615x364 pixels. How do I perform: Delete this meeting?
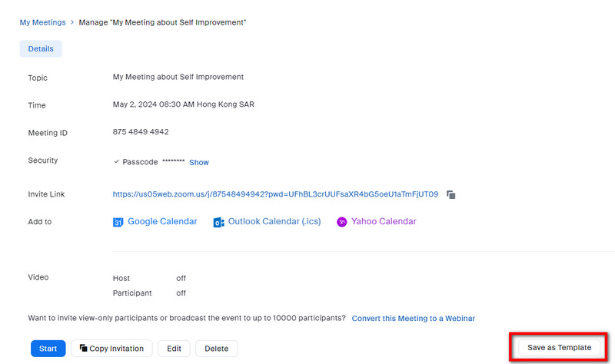pyautogui.click(x=217, y=349)
